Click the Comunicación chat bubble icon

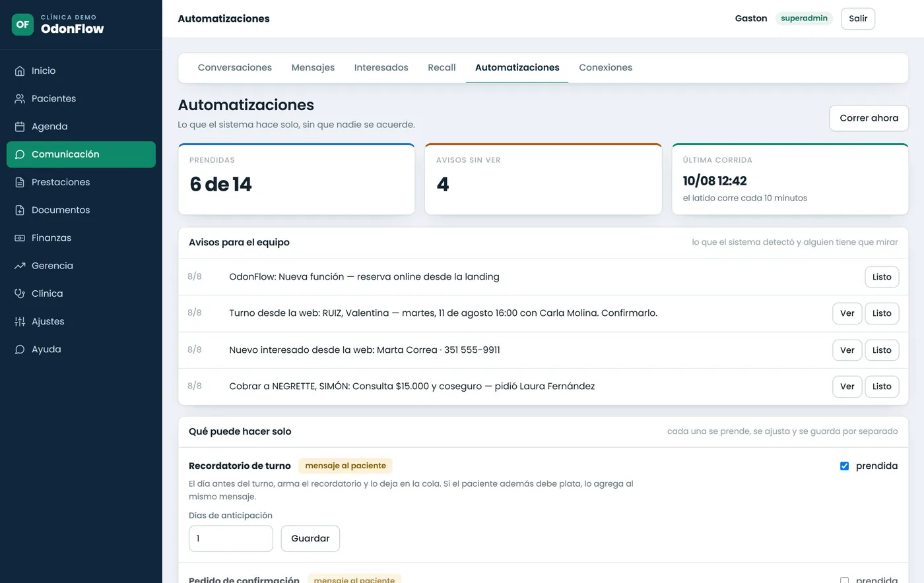point(20,154)
